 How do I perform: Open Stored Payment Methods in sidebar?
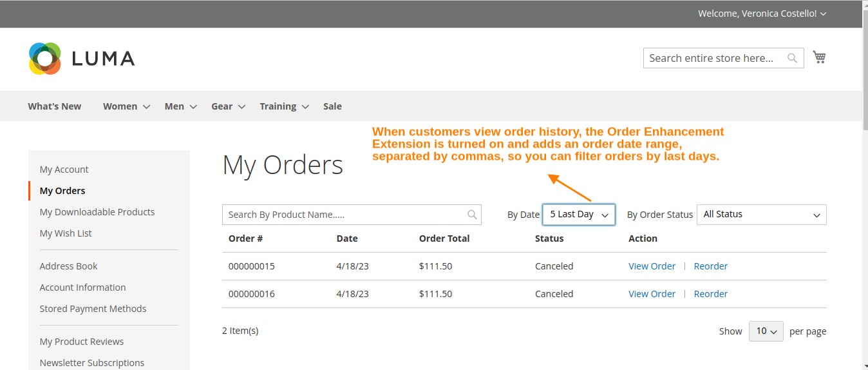pos(93,309)
